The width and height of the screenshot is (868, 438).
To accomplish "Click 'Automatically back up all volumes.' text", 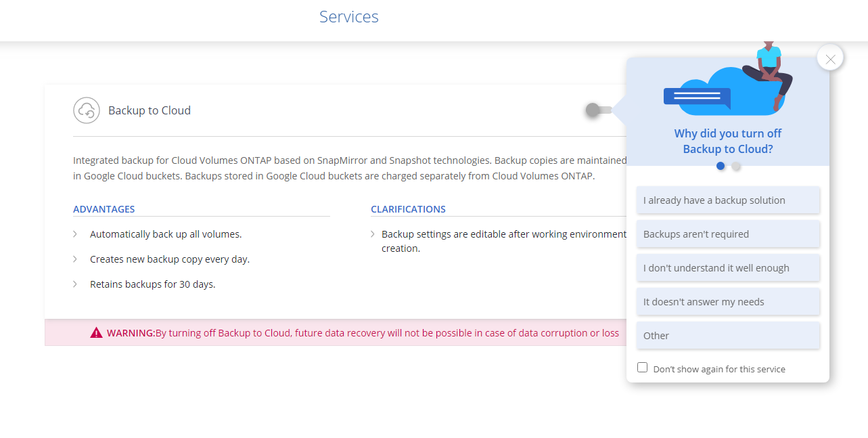I will click(166, 234).
